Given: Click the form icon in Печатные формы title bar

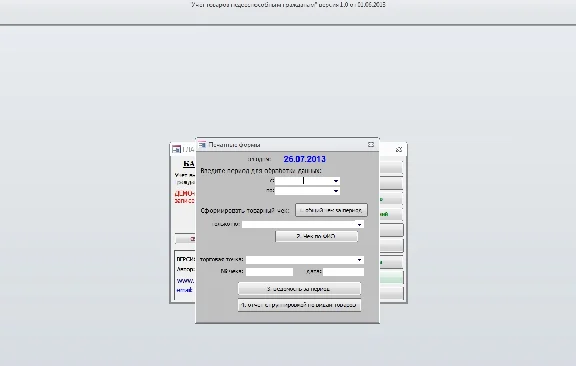Looking at the screenshot, I should (x=202, y=145).
